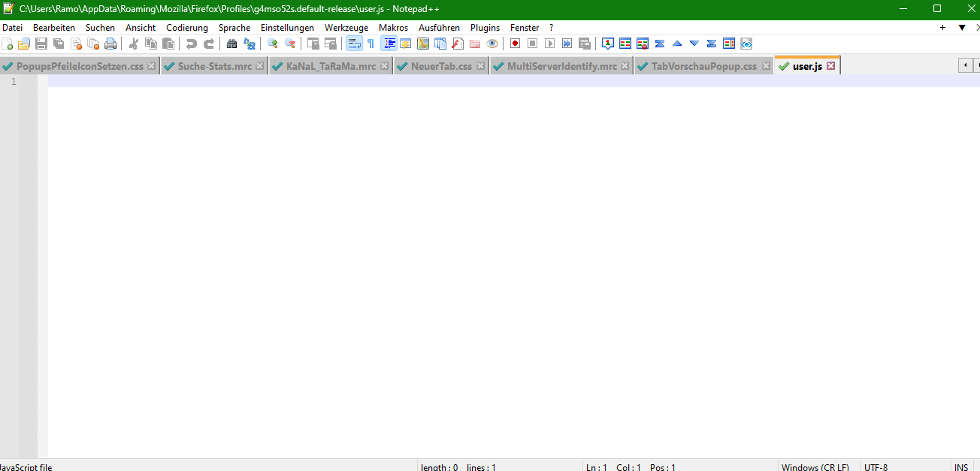Screen dimensions: 980x471
Task: Switch to the NeuerTab.css tab
Action: [x=440, y=66]
